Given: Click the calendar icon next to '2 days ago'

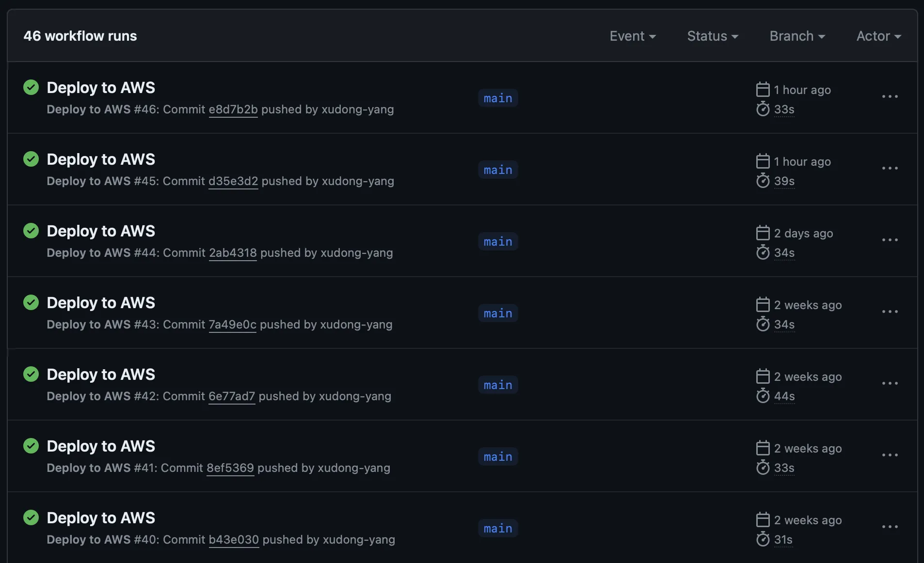Looking at the screenshot, I should click(x=763, y=233).
